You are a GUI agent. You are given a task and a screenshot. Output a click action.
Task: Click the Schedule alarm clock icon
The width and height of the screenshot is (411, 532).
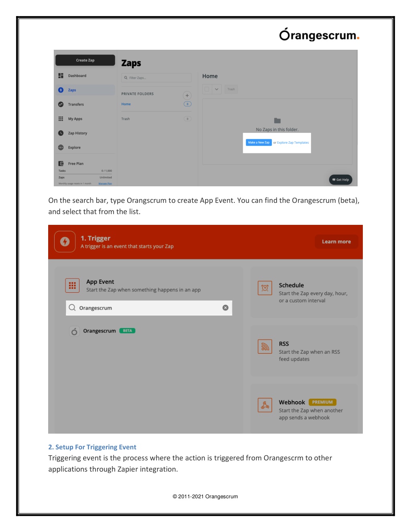click(x=265, y=288)
